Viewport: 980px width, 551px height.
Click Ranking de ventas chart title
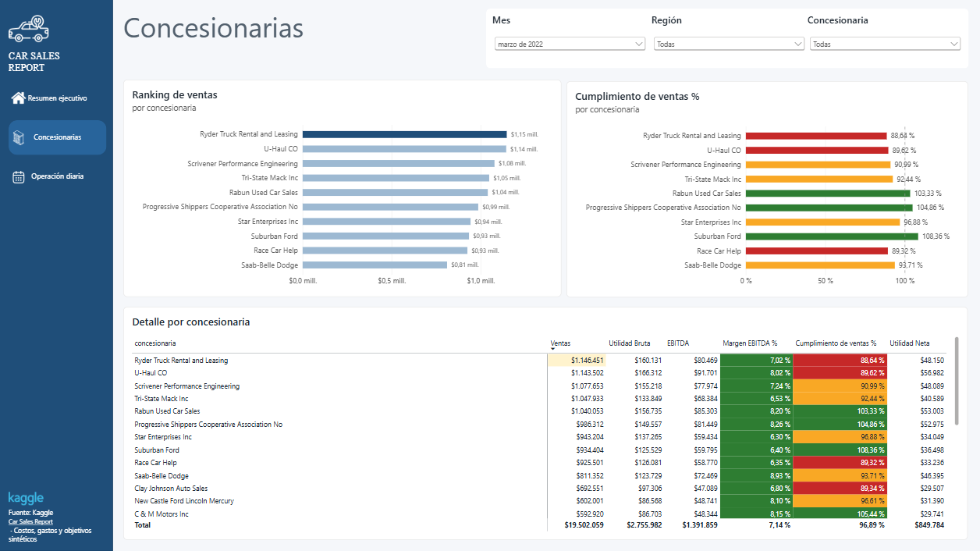click(175, 95)
